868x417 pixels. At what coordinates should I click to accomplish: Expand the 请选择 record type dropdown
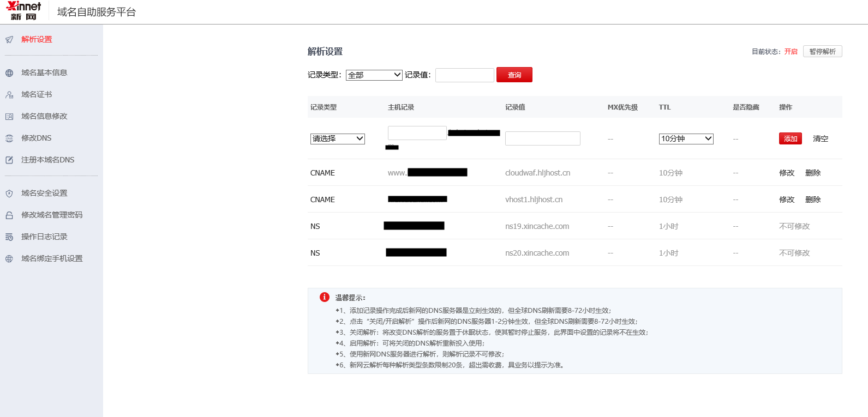pos(337,139)
